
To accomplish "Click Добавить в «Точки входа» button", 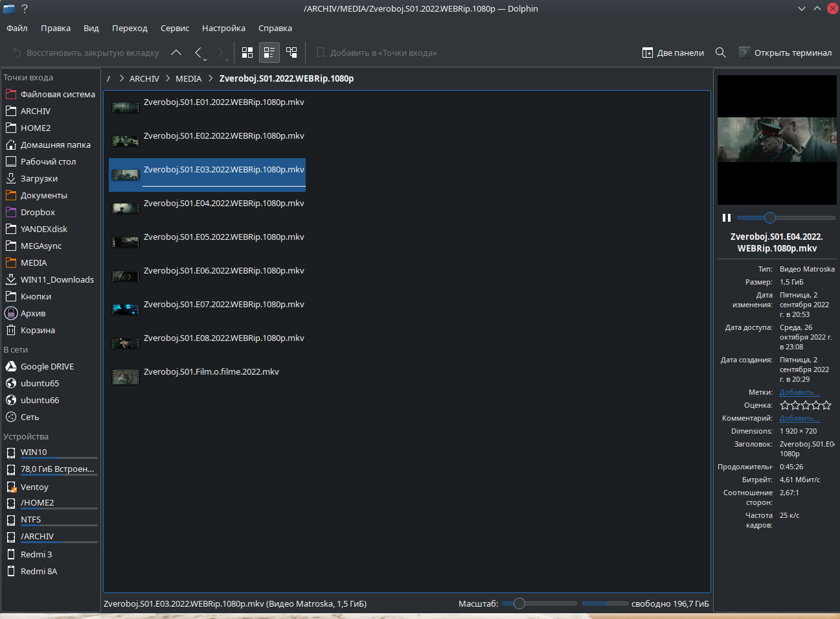I will pos(376,53).
